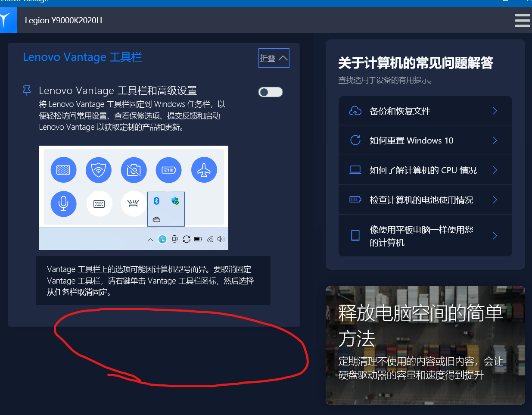Collapse the Lenovo Vantage 工具栏 section
Image resolution: width=532 pixels, height=415 pixels.
[274, 58]
